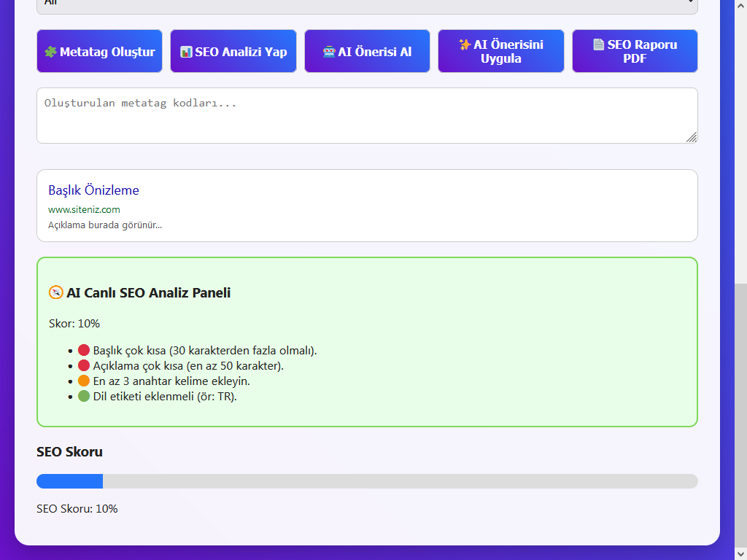Select the orange dot beside the anahtar kelime warning
The width and height of the screenshot is (747, 560).
(84, 381)
